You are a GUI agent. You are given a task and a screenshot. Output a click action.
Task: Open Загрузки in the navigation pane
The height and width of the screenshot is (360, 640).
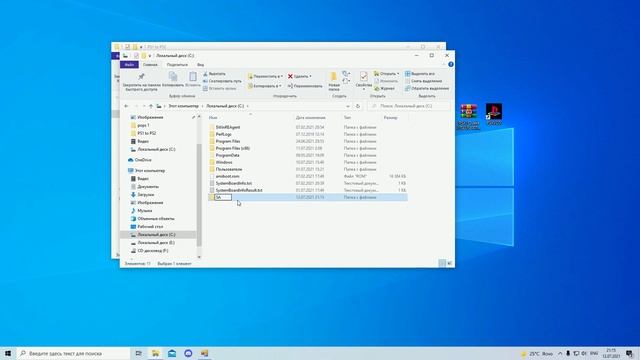(146, 195)
